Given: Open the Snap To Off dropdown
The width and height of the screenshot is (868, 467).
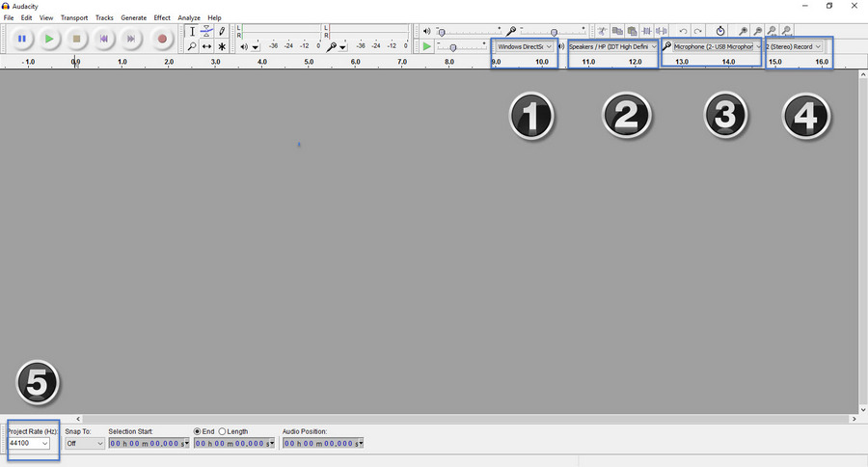Looking at the screenshot, I should tap(85, 443).
